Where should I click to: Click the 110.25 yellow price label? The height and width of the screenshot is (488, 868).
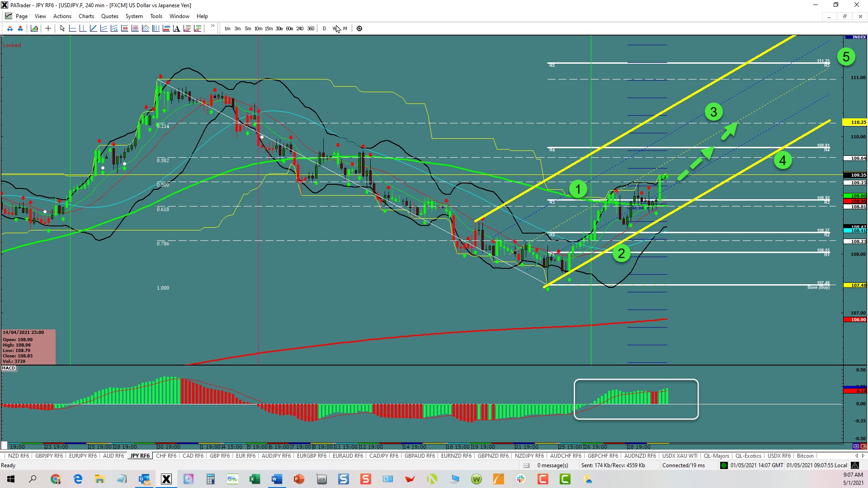[858, 122]
